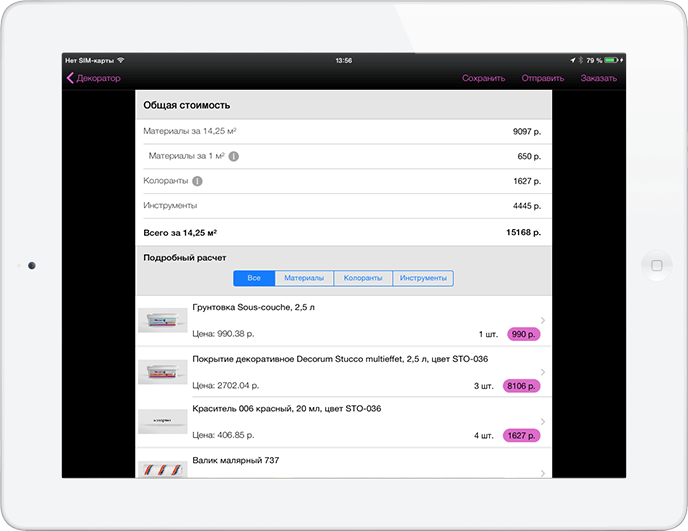Tap the battery indicator in status bar
688x531 pixels.
click(612, 61)
